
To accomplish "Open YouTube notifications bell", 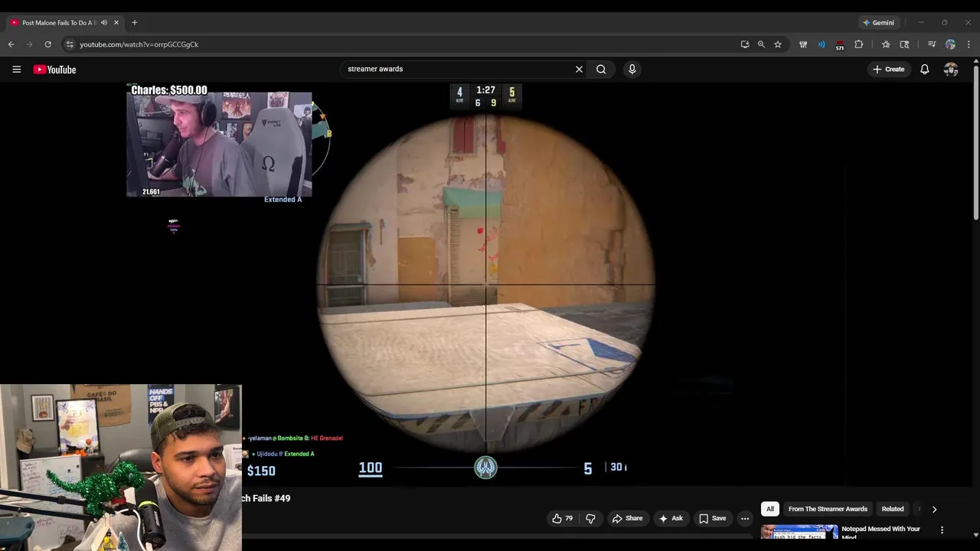I will tap(925, 69).
